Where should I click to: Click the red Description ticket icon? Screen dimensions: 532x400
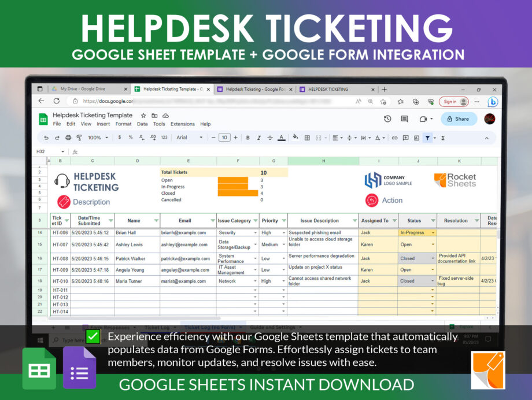pos(64,202)
